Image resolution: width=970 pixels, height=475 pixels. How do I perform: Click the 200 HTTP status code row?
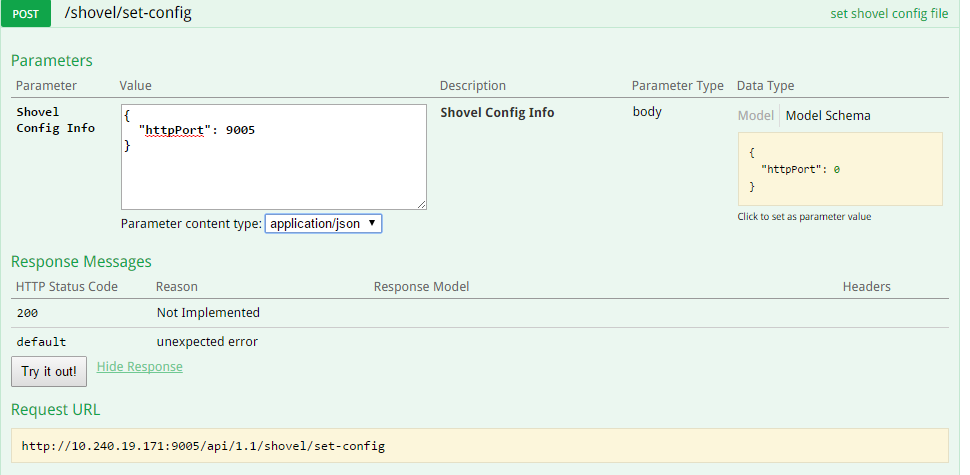[30, 313]
